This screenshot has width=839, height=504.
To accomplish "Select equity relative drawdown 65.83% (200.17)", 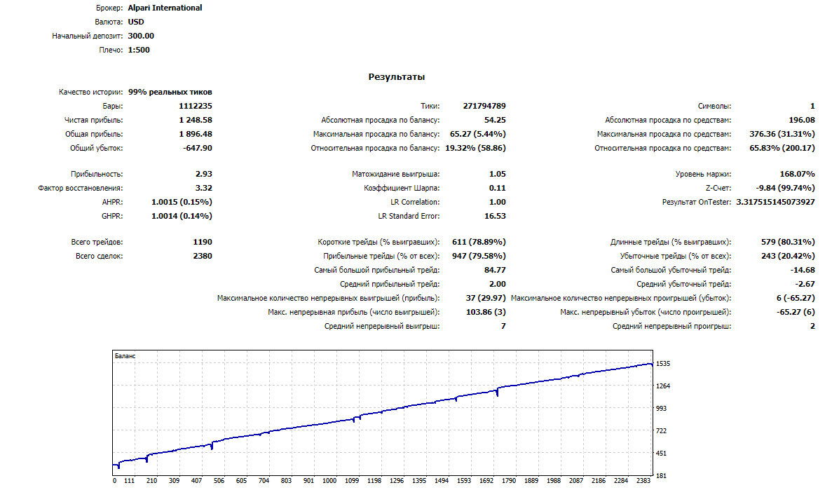I will pos(782,148).
